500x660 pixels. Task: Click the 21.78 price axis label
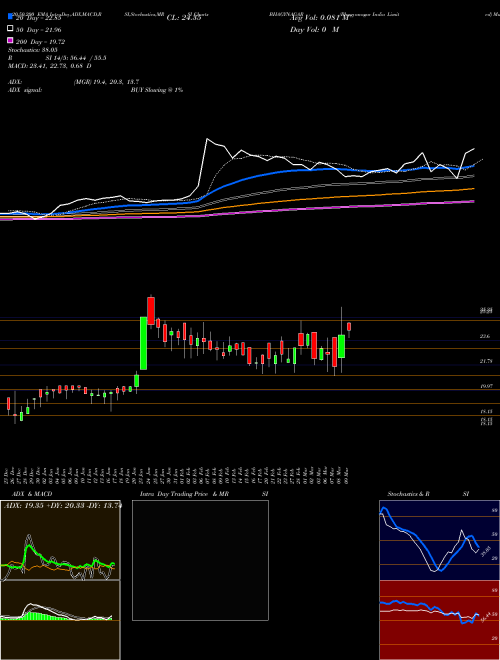485,361
